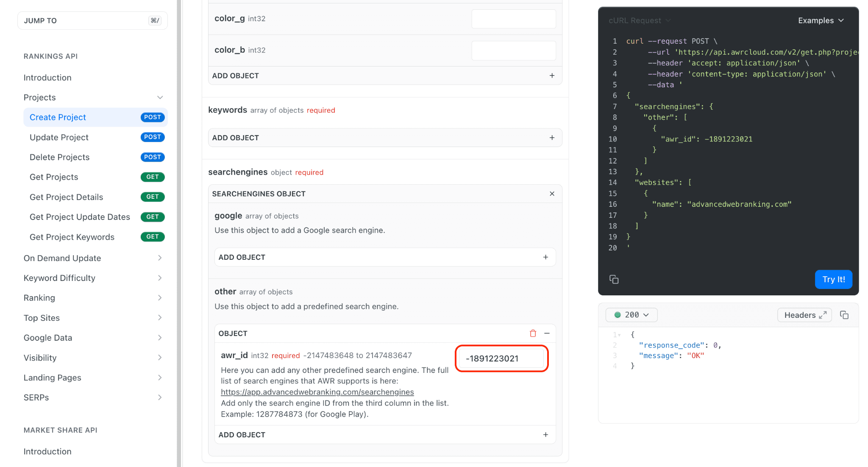Open Get Project Keywords page

tap(95, 237)
